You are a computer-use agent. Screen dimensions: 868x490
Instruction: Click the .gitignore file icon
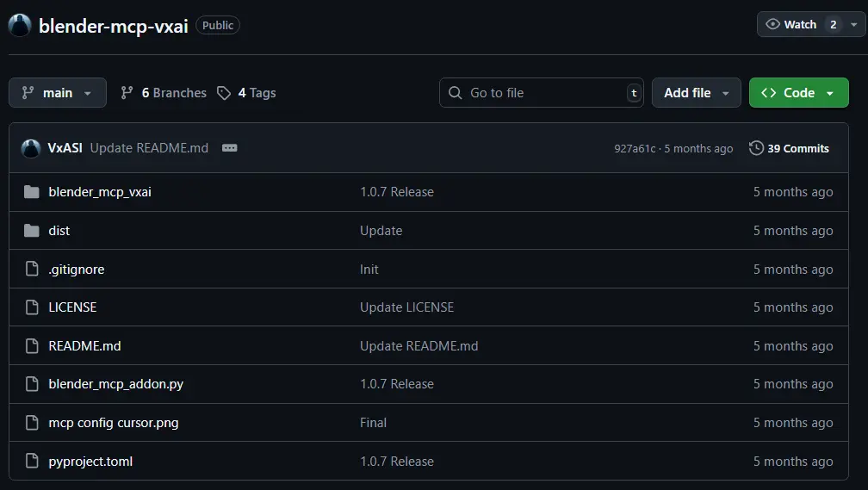point(32,270)
